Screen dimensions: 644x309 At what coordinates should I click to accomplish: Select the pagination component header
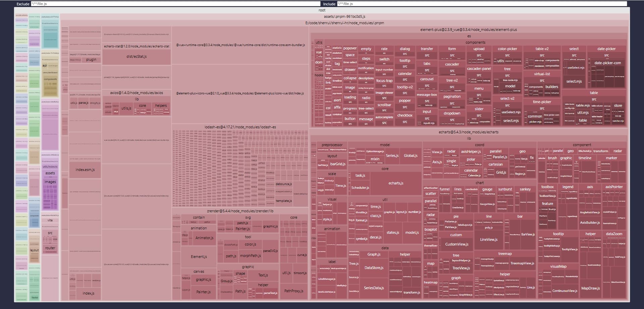click(452, 96)
